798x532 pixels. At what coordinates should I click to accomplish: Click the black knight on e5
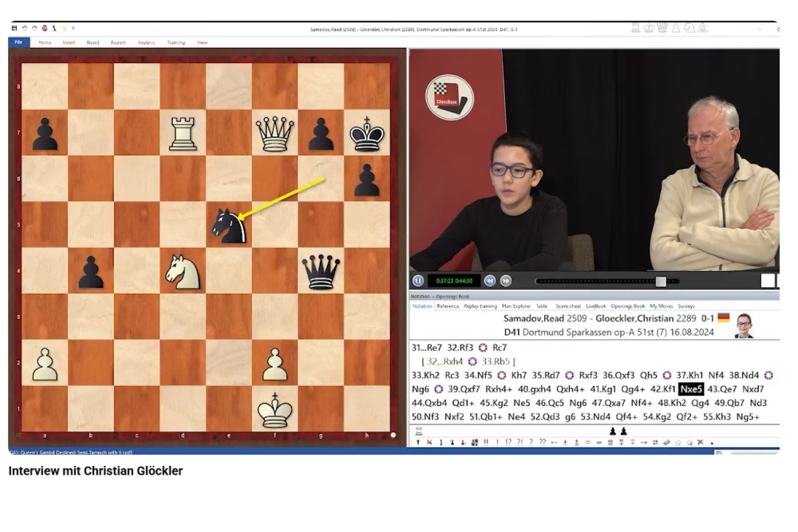pyautogui.click(x=228, y=226)
